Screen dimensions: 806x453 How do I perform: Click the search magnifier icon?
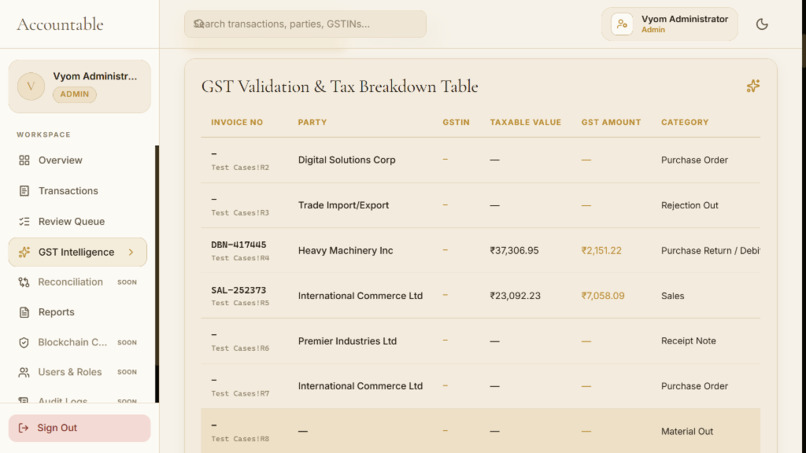click(x=199, y=24)
